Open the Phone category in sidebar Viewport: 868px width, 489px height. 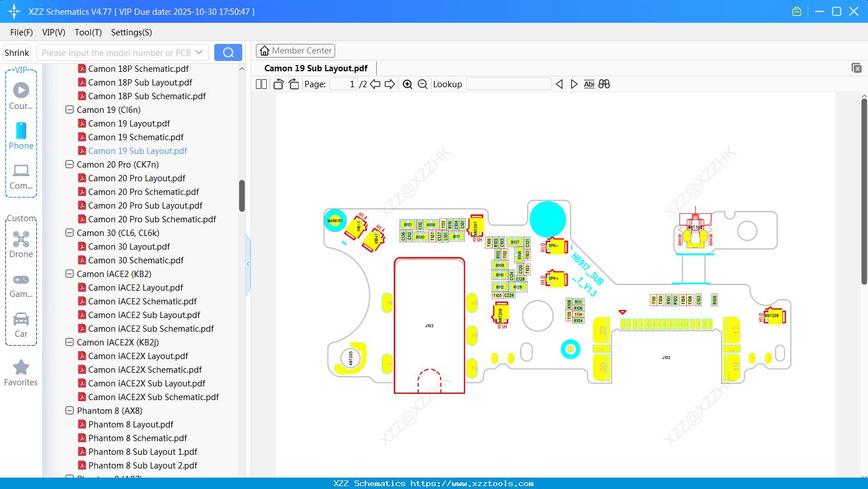(x=21, y=136)
